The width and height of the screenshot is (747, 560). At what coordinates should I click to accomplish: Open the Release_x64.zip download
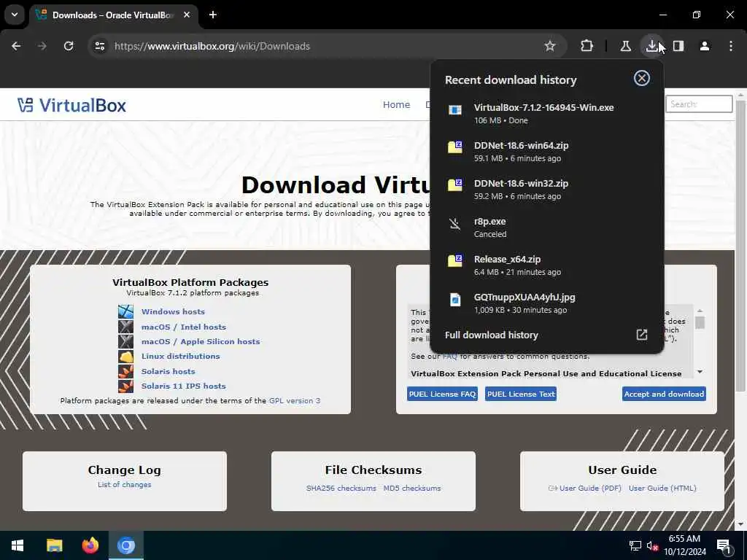click(x=547, y=265)
